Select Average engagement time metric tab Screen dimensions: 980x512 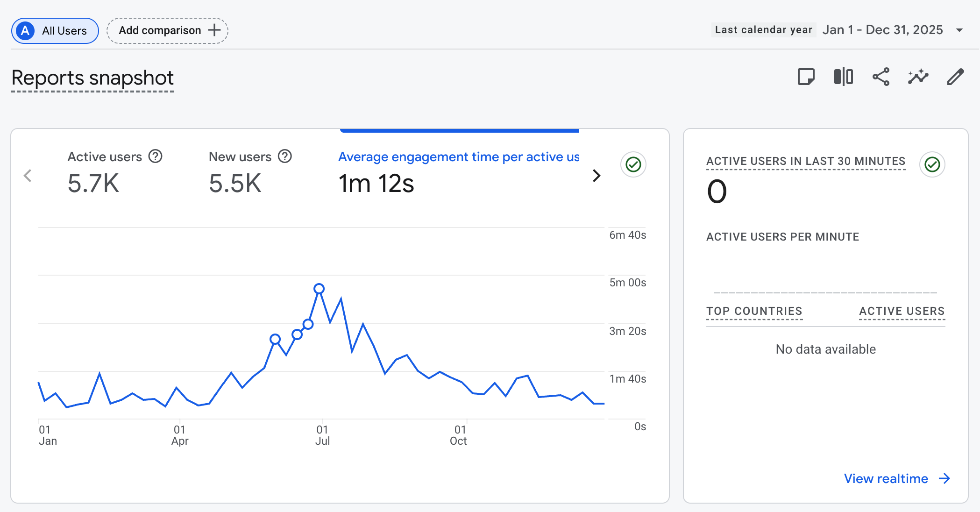pos(458,171)
